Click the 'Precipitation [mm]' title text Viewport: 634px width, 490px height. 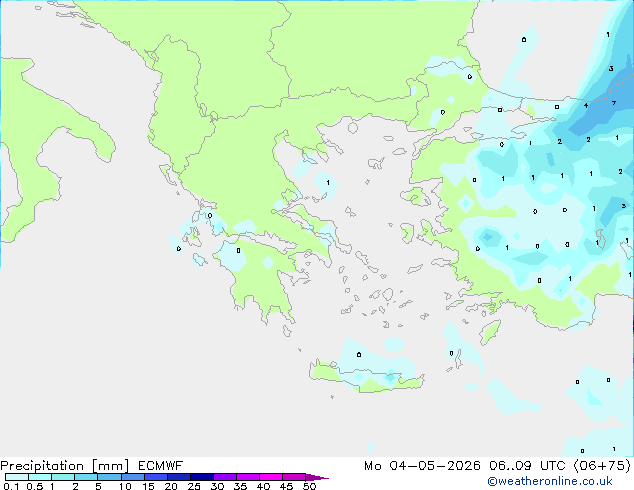coord(64,466)
